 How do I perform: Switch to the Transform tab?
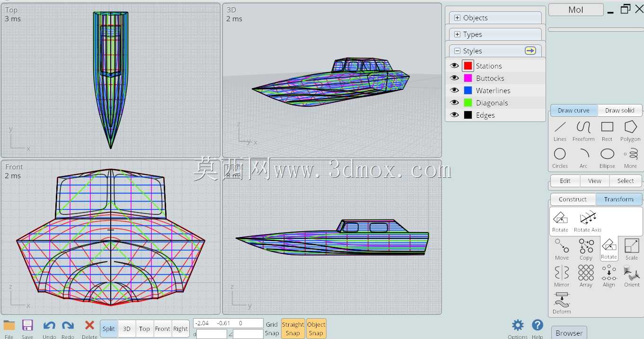[x=618, y=199]
